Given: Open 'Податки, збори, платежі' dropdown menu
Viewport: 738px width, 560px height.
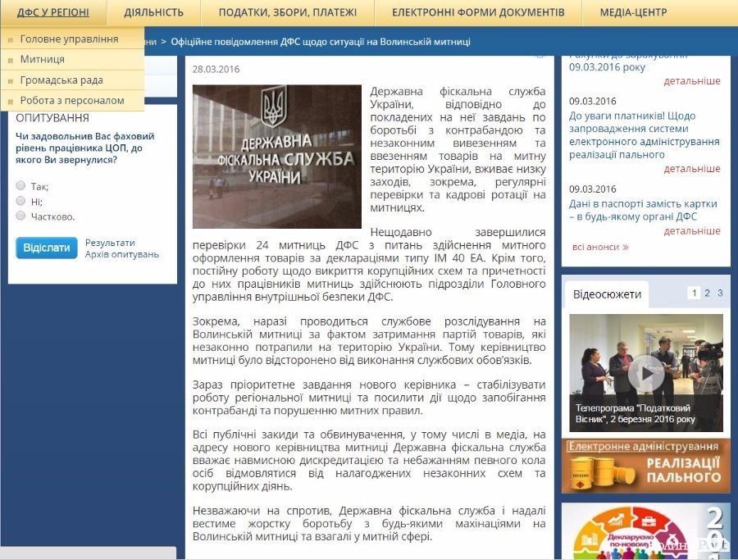Looking at the screenshot, I should [x=287, y=12].
